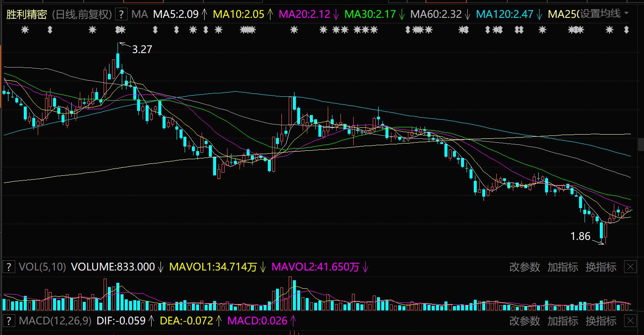
Task: Select the MACD:0.026 readout
Action: [x=257, y=321]
